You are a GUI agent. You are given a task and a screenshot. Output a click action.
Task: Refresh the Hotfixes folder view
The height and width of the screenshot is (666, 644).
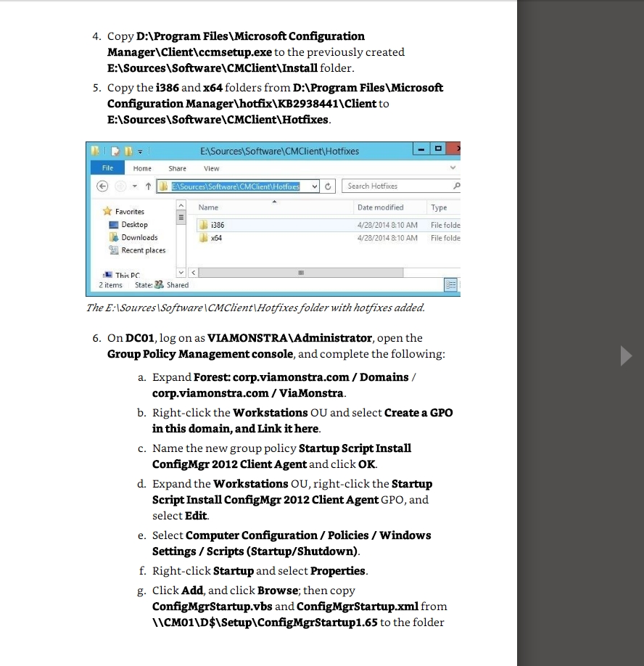click(329, 186)
